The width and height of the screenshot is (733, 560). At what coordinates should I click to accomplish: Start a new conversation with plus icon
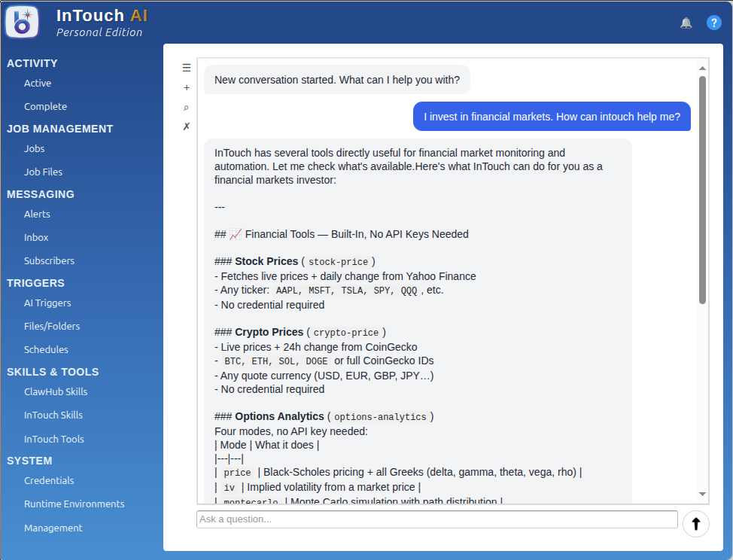pos(187,88)
